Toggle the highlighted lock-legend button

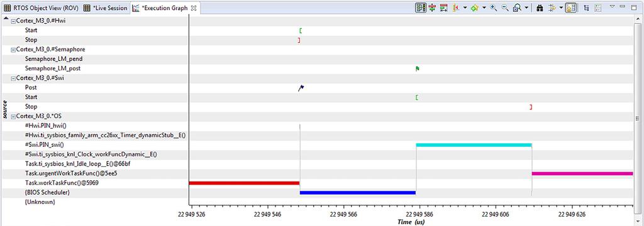tap(571, 8)
